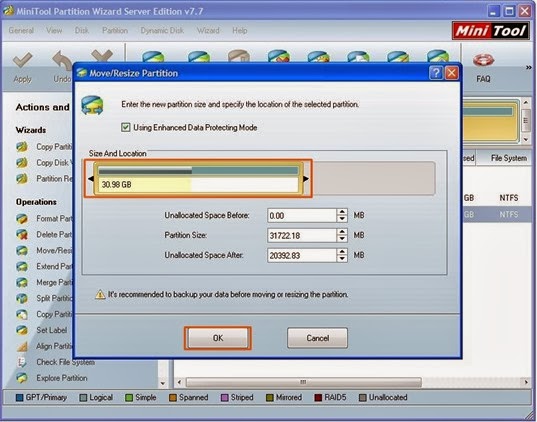Click the Copy Disk wizard icon
This screenshot has height=422, width=537.
[x=22, y=163]
